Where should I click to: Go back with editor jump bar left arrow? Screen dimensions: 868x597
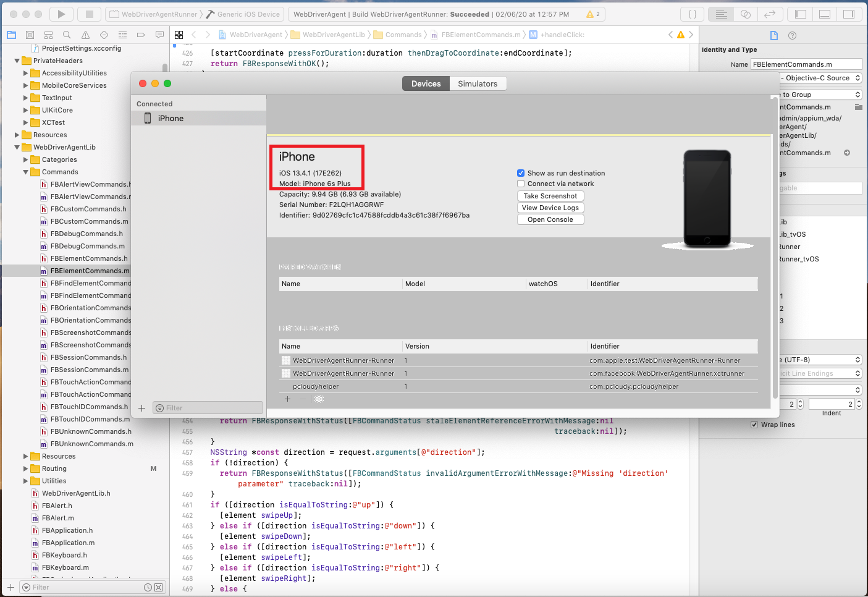click(x=194, y=35)
